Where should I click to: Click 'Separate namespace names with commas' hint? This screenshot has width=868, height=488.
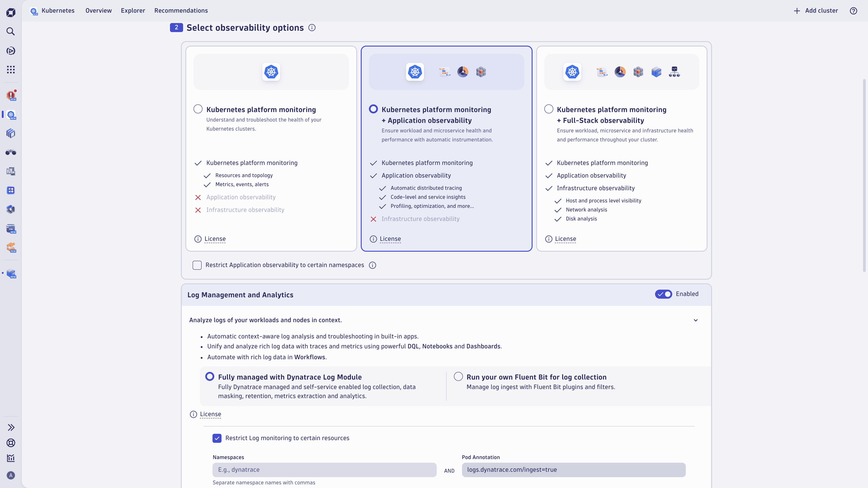point(264,483)
